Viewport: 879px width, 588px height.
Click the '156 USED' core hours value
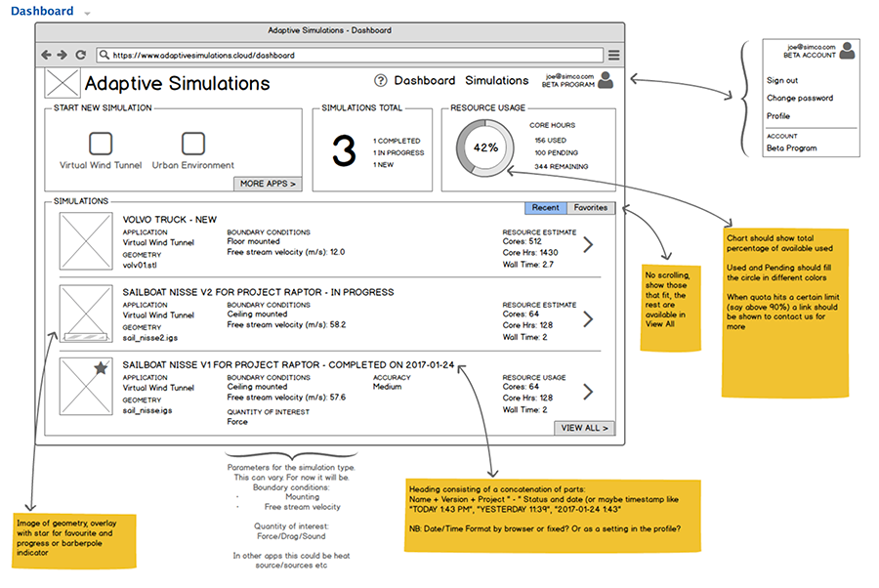coord(551,141)
